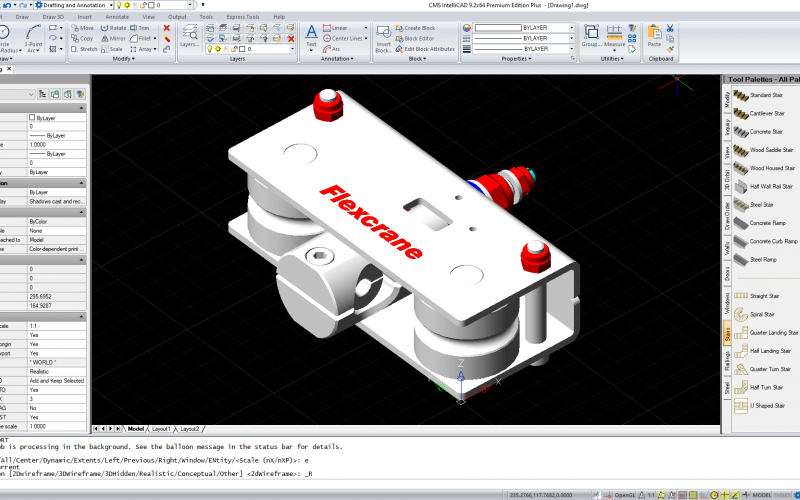Image resolution: width=800 pixels, height=500 pixels.
Task: Click the Paste clipboard icon
Action: tap(654, 35)
